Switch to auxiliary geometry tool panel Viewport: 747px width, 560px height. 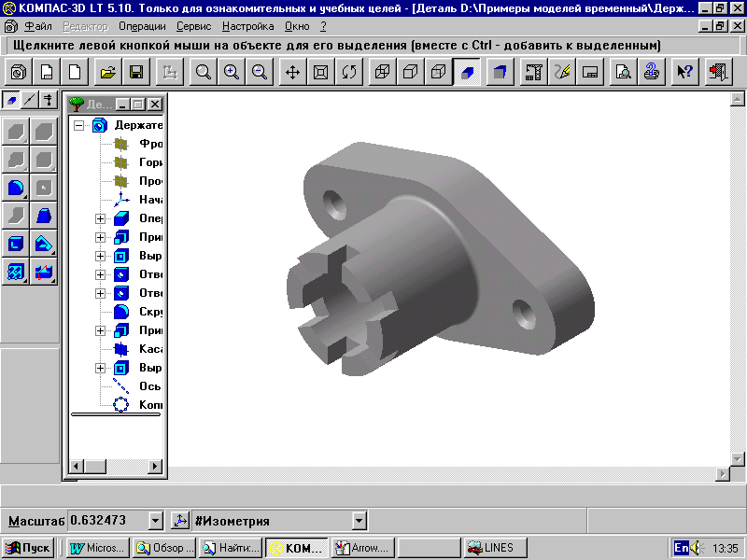[x=30, y=100]
